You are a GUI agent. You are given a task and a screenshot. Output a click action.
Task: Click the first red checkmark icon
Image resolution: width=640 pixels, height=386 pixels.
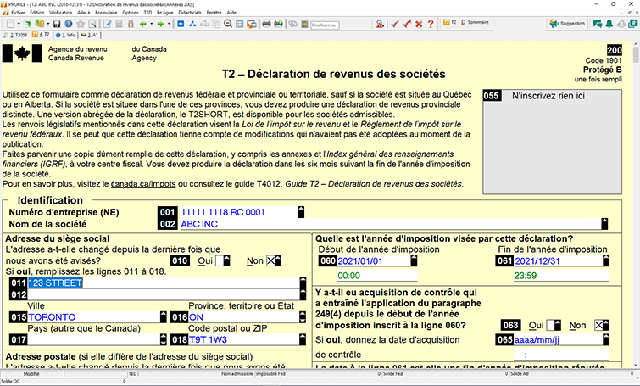(394, 24)
